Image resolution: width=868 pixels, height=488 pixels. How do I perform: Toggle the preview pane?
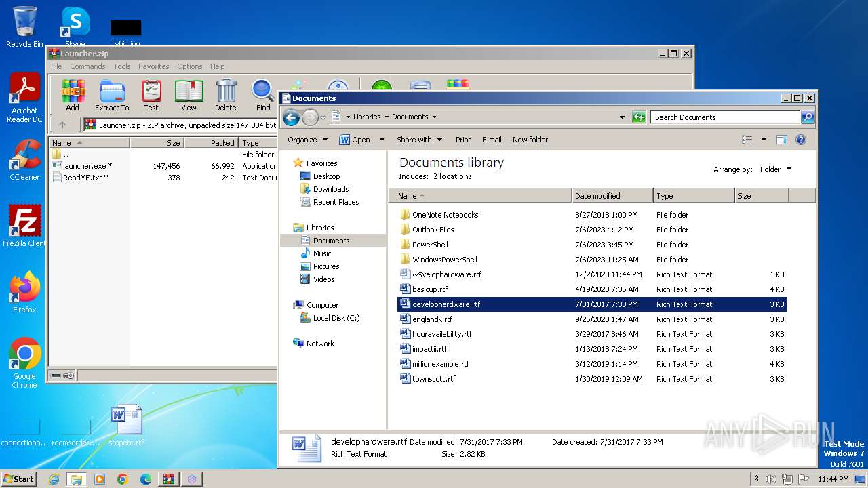(x=781, y=140)
